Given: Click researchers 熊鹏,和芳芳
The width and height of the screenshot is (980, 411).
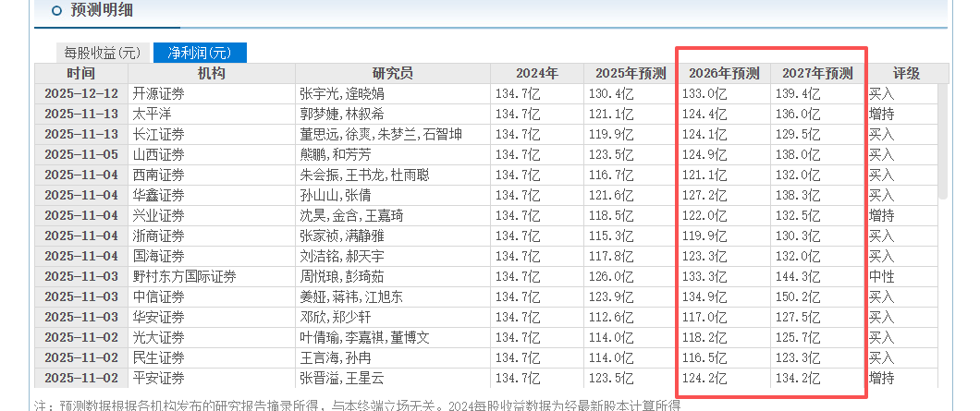Looking at the screenshot, I should coord(335,155).
